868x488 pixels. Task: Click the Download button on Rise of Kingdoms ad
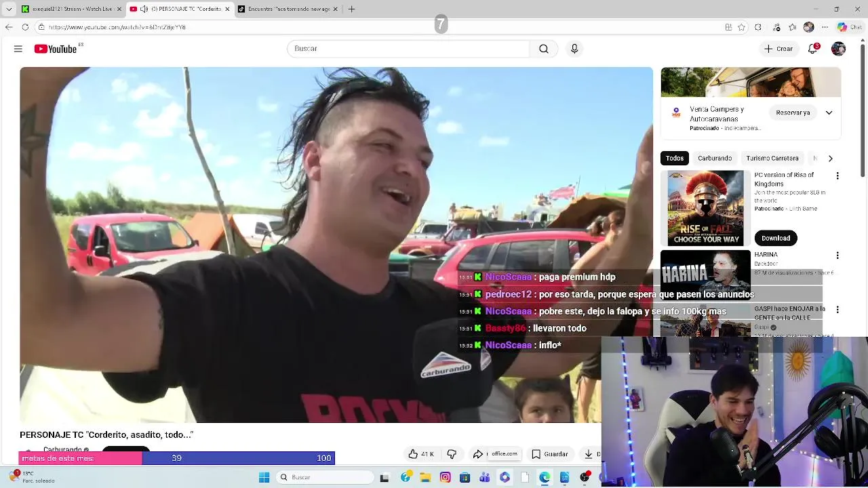click(776, 238)
